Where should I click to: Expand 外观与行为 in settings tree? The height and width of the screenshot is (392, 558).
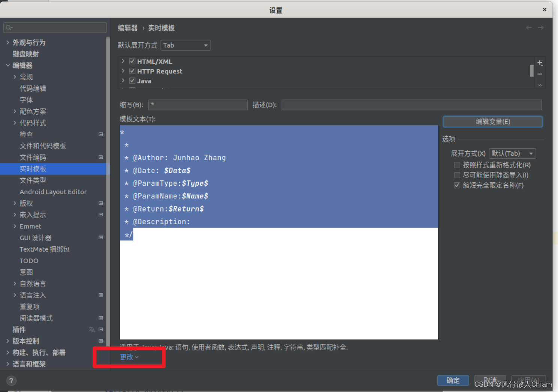pyautogui.click(x=8, y=43)
